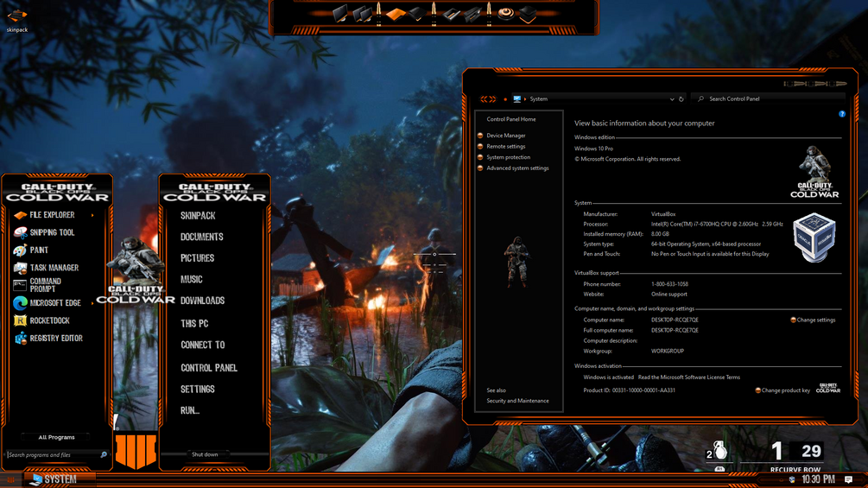Viewport: 868px width, 488px height.
Task: Open the skinpack desktop icon
Action: pos(16,20)
